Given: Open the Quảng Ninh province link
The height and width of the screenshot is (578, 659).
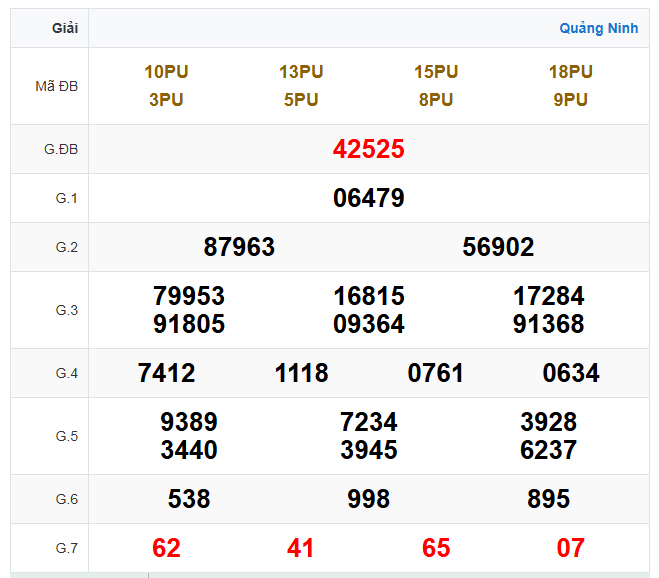Looking at the screenshot, I should tap(598, 28).
